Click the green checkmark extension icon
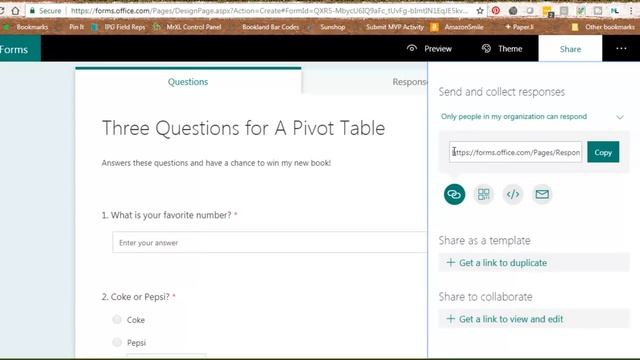This screenshot has height=360, width=640. pyautogui.click(x=580, y=11)
